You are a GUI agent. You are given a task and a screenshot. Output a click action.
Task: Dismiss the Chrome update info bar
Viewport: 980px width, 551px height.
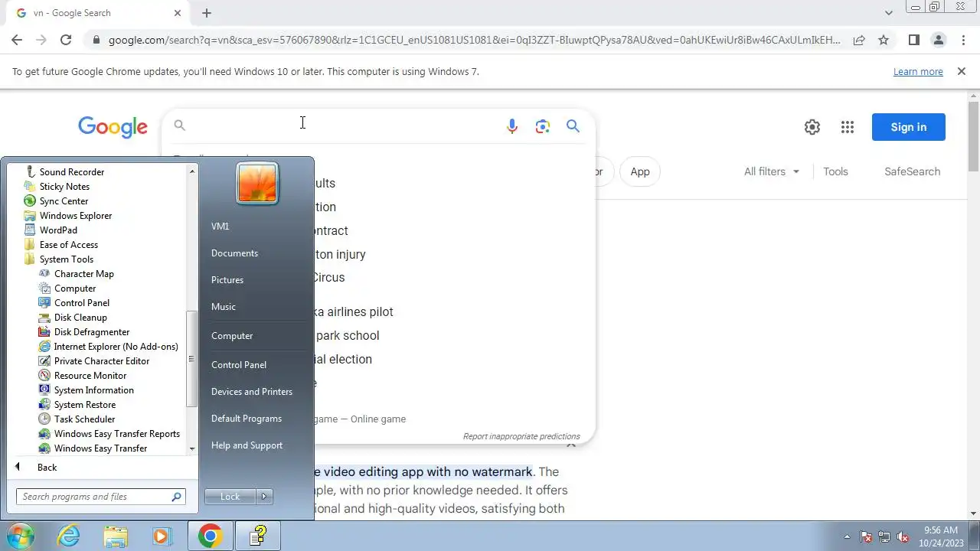[962, 71]
